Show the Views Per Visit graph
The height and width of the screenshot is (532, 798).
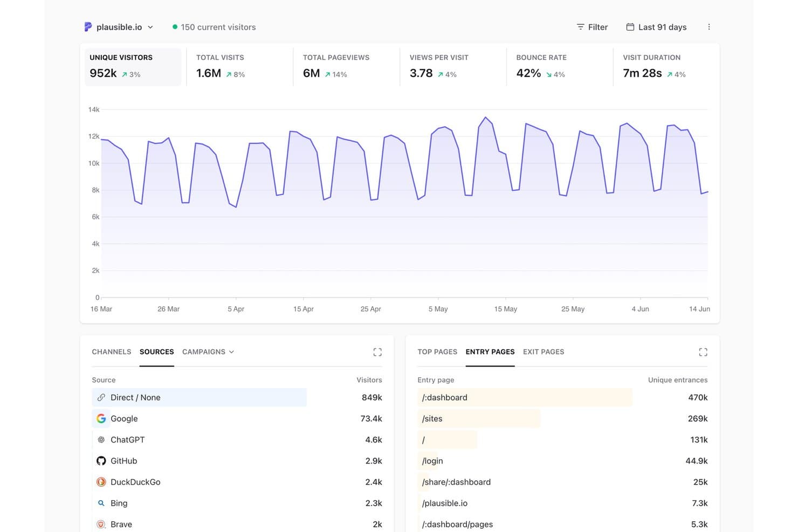(x=453, y=67)
